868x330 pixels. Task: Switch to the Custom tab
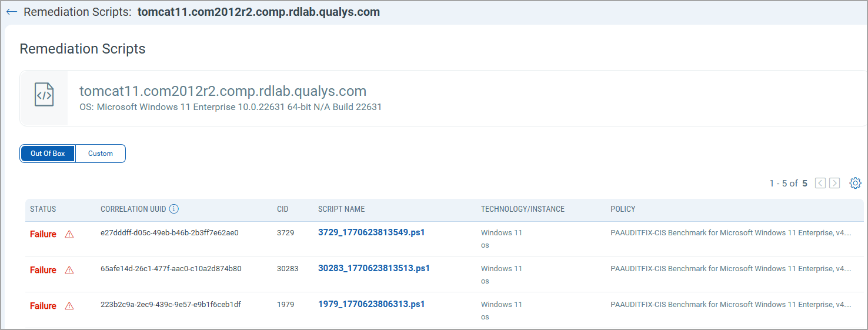point(101,154)
